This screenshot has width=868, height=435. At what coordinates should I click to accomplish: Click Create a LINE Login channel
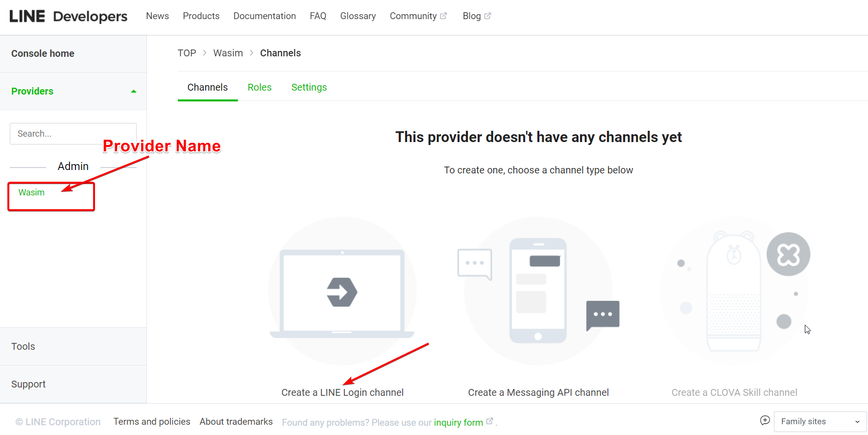pyautogui.click(x=342, y=392)
